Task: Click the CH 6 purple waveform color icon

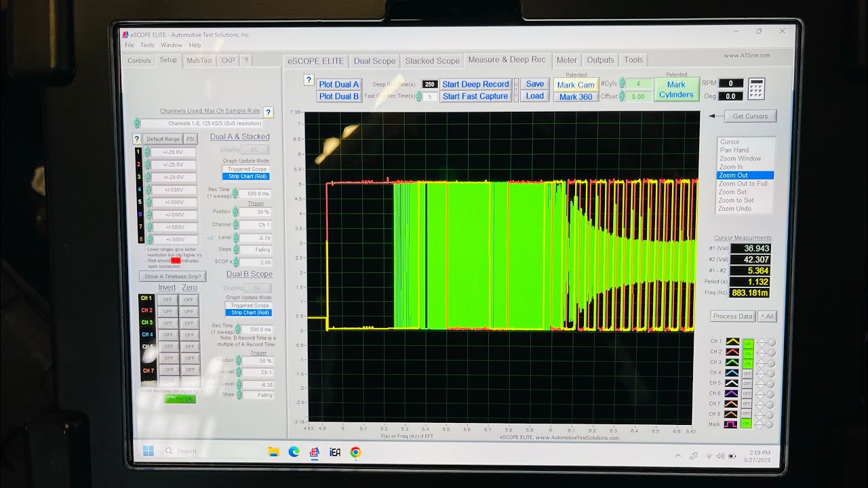Action: tap(732, 393)
